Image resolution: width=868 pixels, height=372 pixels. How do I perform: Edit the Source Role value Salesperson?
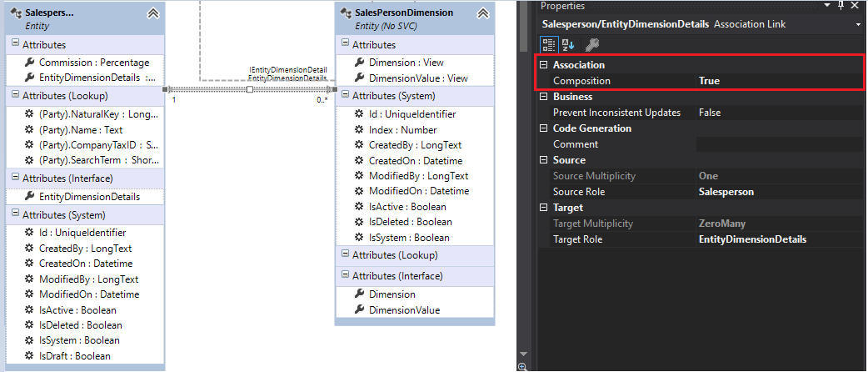click(726, 192)
